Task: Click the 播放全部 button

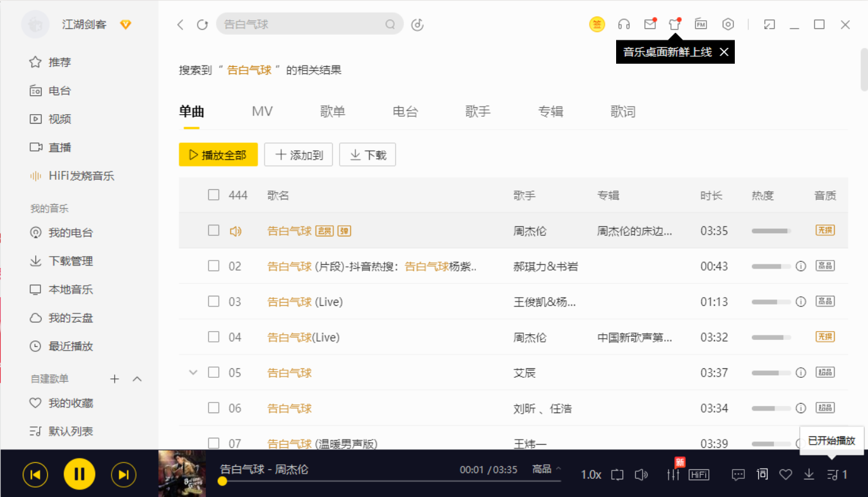Action: coord(218,155)
